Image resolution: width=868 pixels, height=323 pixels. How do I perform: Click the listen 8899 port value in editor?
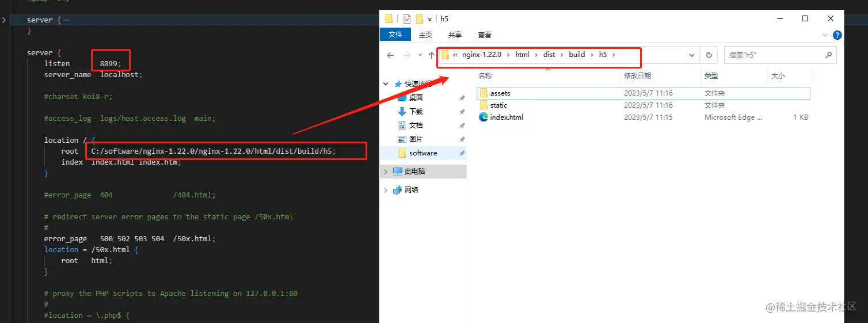point(109,64)
